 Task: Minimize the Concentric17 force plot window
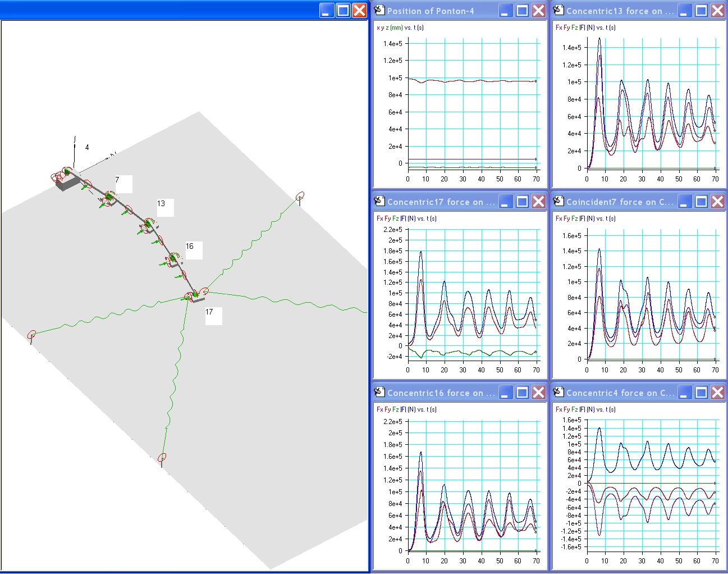pyautogui.click(x=506, y=201)
